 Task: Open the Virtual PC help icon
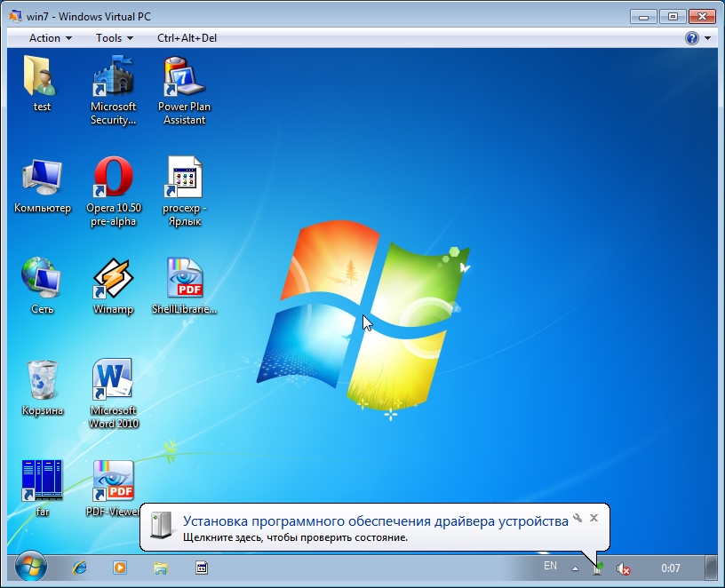pyautogui.click(x=692, y=38)
